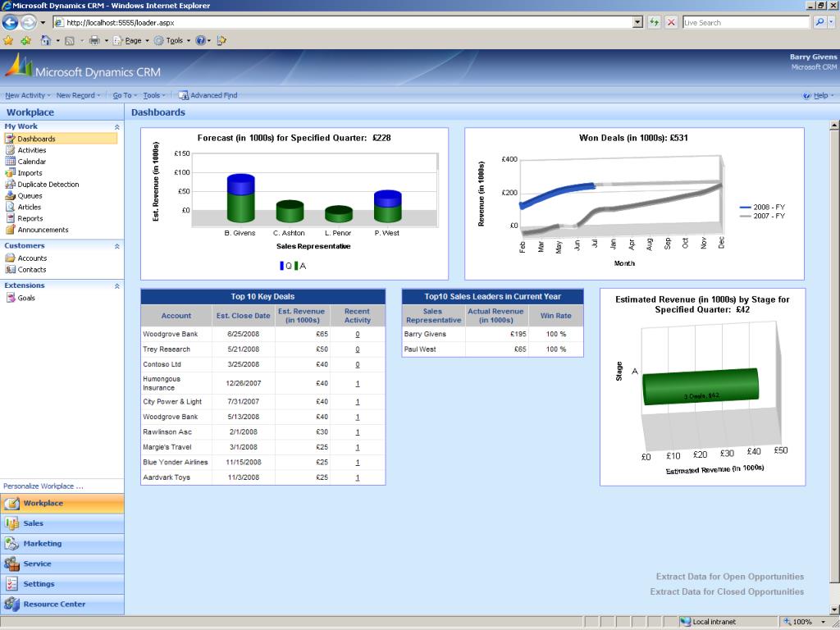Click Advanced Find button

click(208, 95)
